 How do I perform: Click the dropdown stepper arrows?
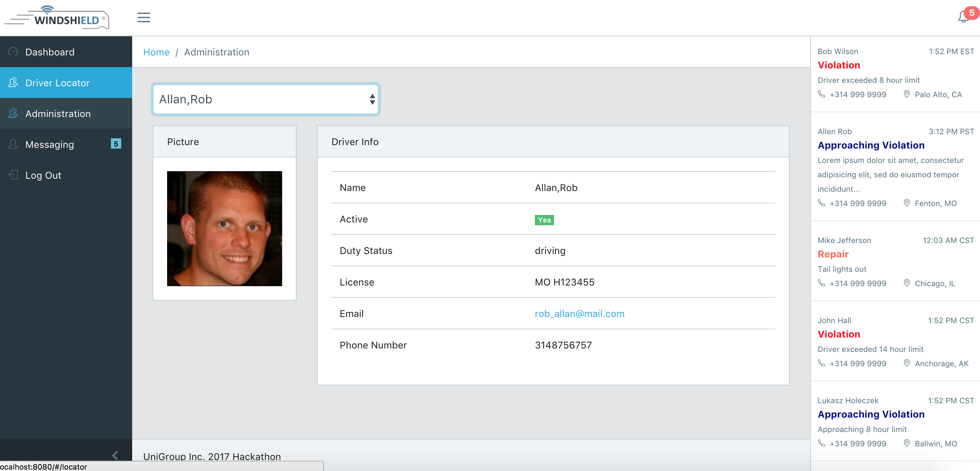point(372,99)
